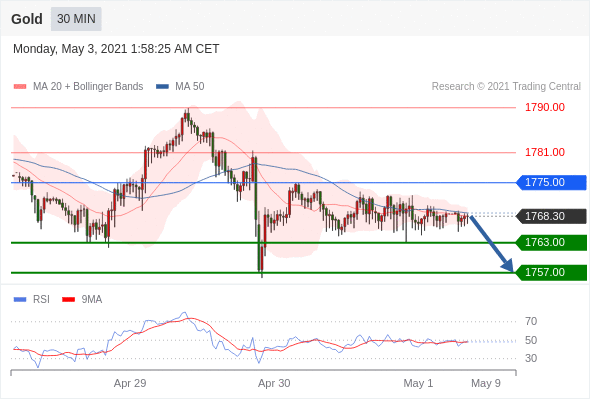The image size is (590, 400).
Task: Select the black 1768.30 current price tag
Action: [551, 216]
